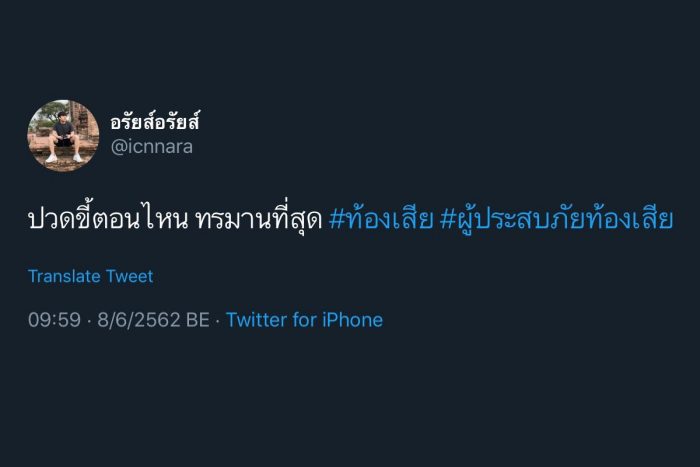This screenshot has height=467, width=700.
Task: Click the BE era suffix in the date
Action: (x=198, y=320)
